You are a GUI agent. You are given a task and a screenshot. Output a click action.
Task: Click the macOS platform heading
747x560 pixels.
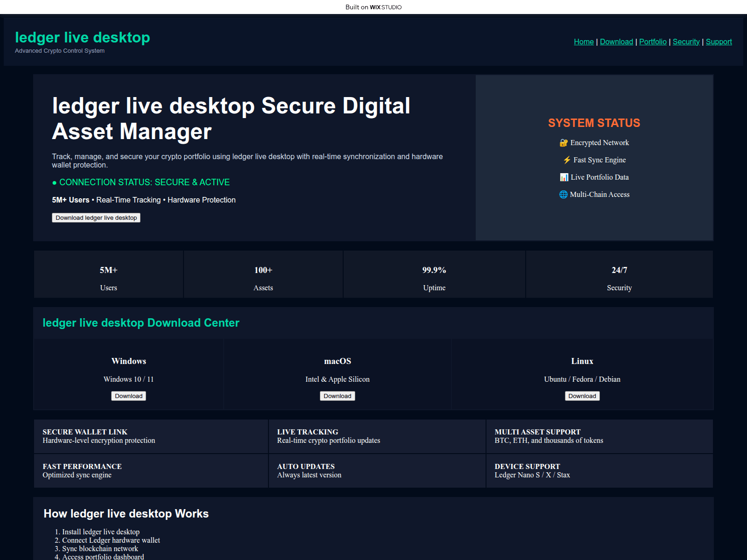click(x=338, y=361)
